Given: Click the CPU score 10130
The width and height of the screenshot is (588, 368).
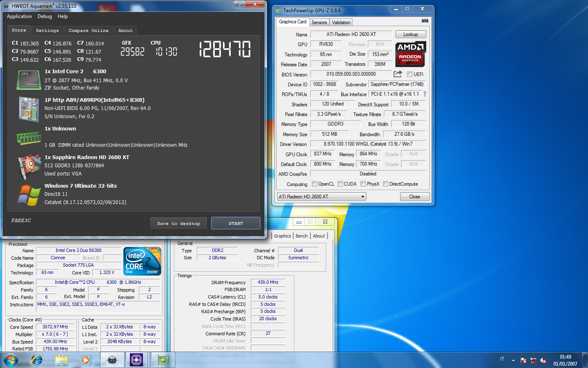Looking at the screenshot, I should [166, 52].
